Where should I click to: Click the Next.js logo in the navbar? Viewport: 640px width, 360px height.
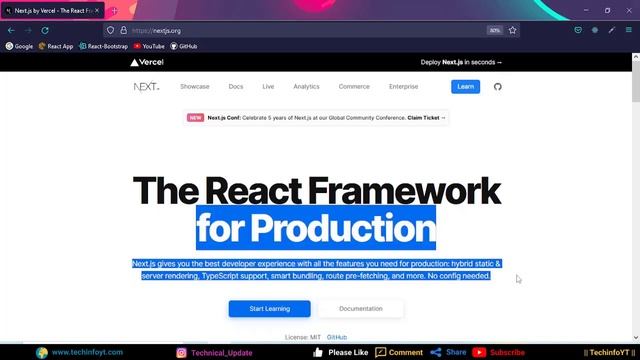[x=147, y=87]
